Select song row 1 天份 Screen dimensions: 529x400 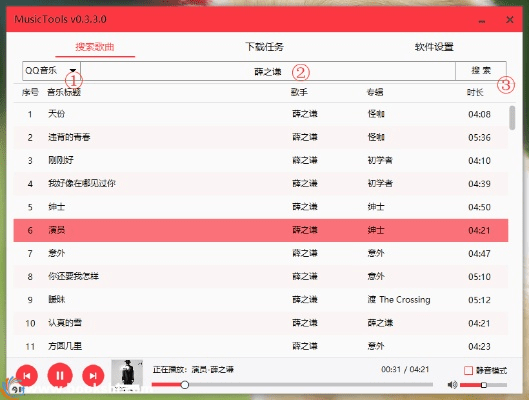coord(261,114)
